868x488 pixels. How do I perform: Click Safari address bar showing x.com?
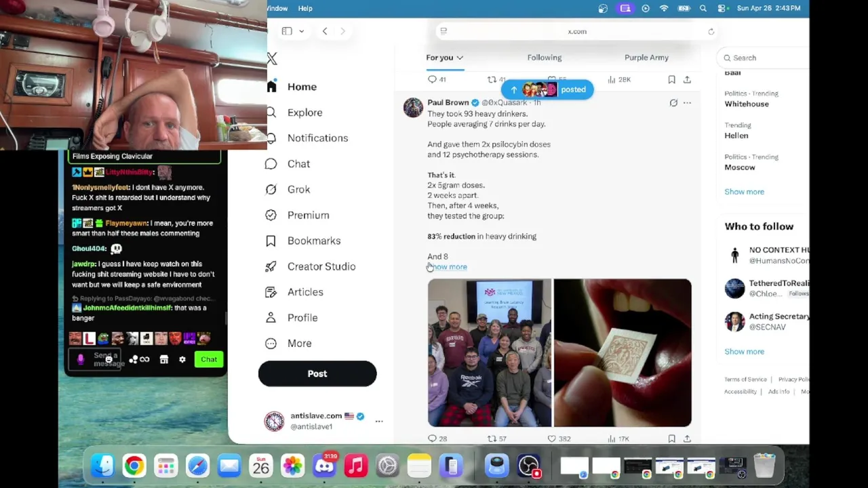pyautogui.click(x=577, y=31)
